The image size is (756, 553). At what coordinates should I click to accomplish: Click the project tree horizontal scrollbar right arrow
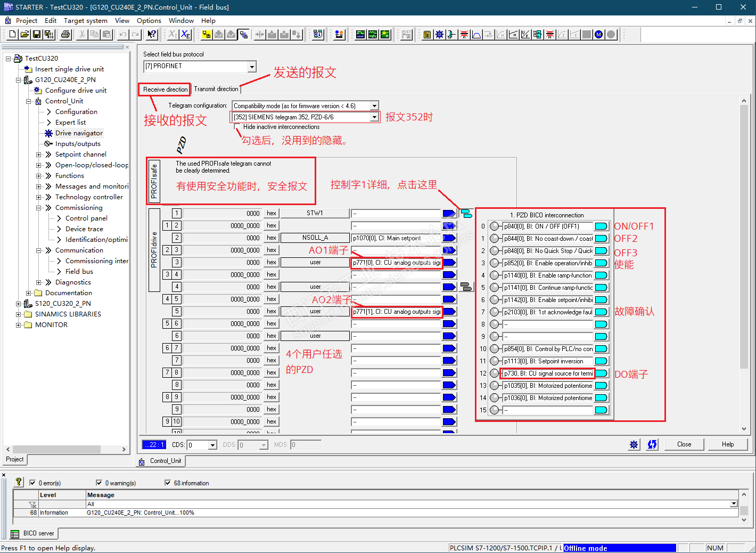pos(124,450)
